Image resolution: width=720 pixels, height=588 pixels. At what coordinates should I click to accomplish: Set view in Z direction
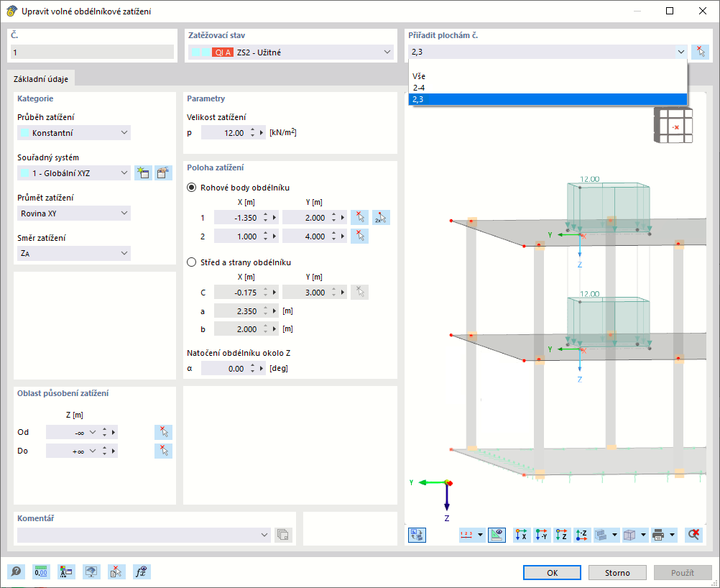[x=562, y=535]
